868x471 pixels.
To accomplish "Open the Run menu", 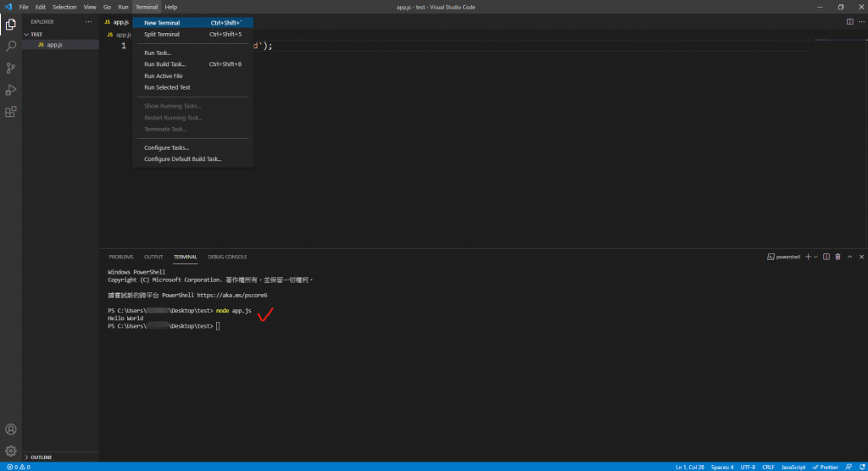I will point(123,7).
